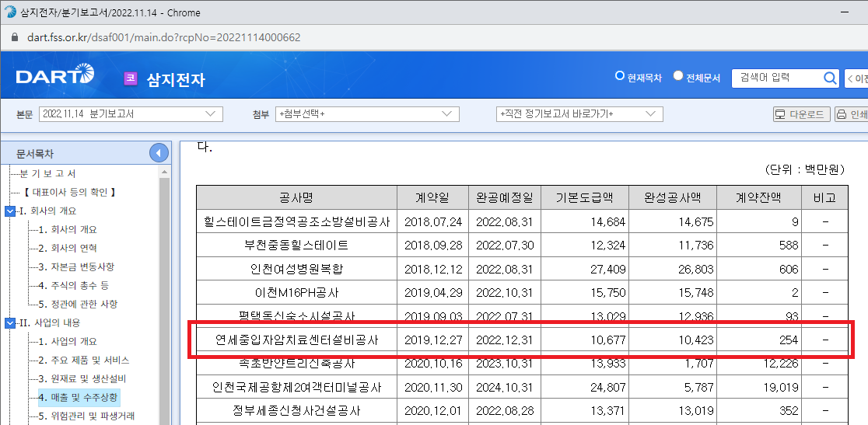
Task: Collapse the 문서목차 panel with the arrow button
Action: point(159,153)
